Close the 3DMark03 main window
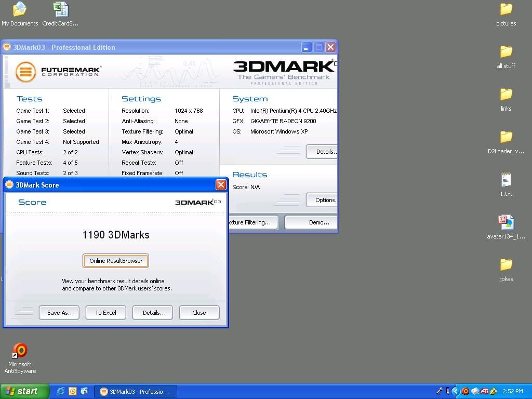The image size is (532, 399). point(330,47)
